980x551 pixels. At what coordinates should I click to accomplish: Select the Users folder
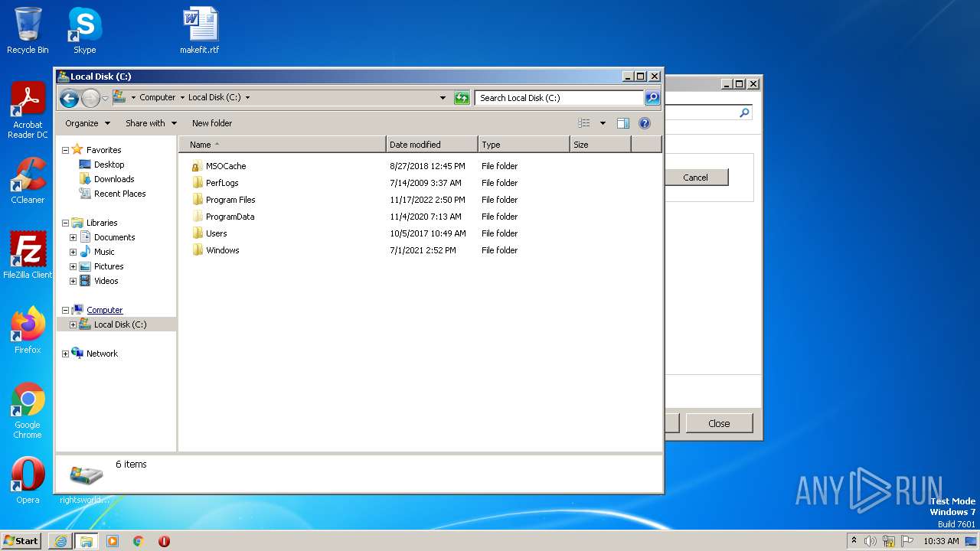click(x=216, y=233)
